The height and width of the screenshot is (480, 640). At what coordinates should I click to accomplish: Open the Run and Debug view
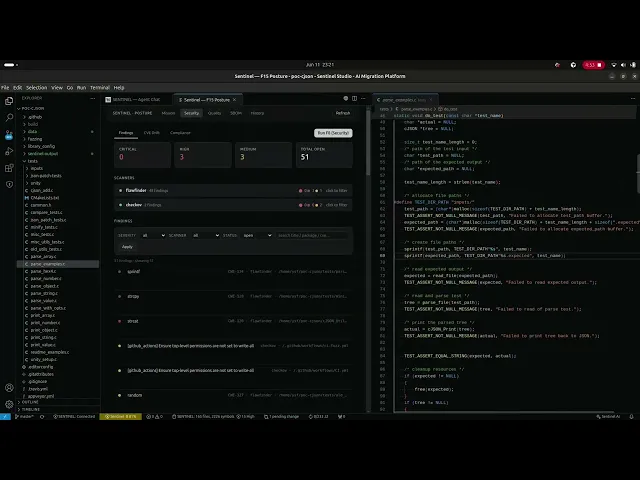pyautogui.click(x=9, y=151)
